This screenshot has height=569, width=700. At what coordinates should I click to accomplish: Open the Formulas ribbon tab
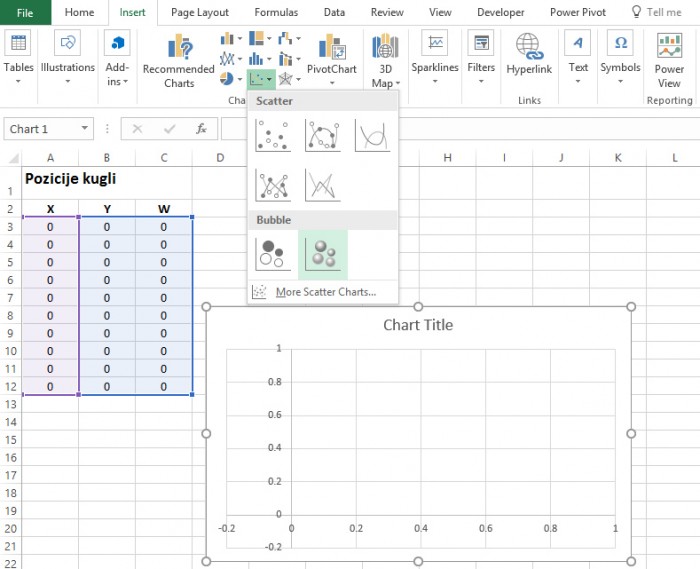coord(276,13)
